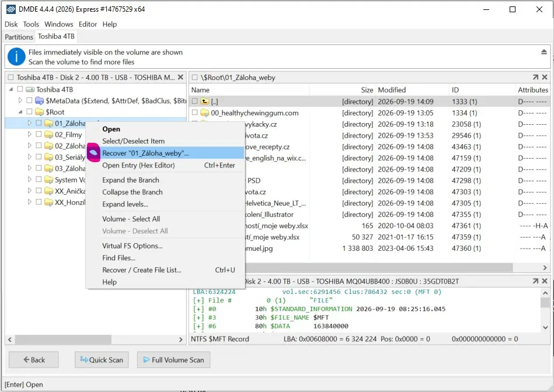Check the file list header path checkbox
The height and width of the screenshot is (392, 554).
point(194,78)
